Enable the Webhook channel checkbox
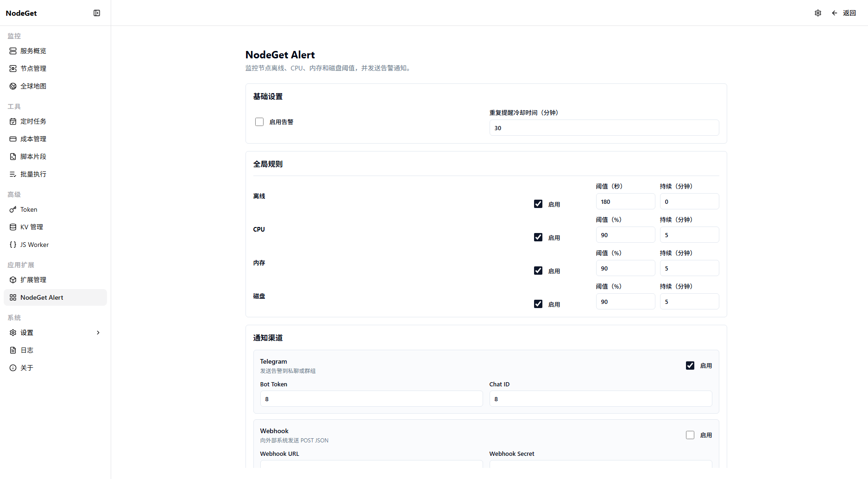868x479 pixels. point(690,435)
